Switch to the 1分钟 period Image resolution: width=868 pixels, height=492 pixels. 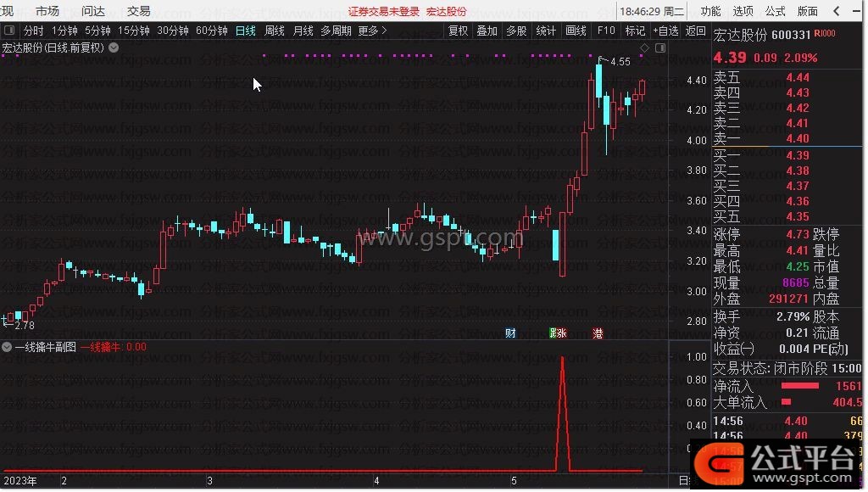tap(64, 31)
